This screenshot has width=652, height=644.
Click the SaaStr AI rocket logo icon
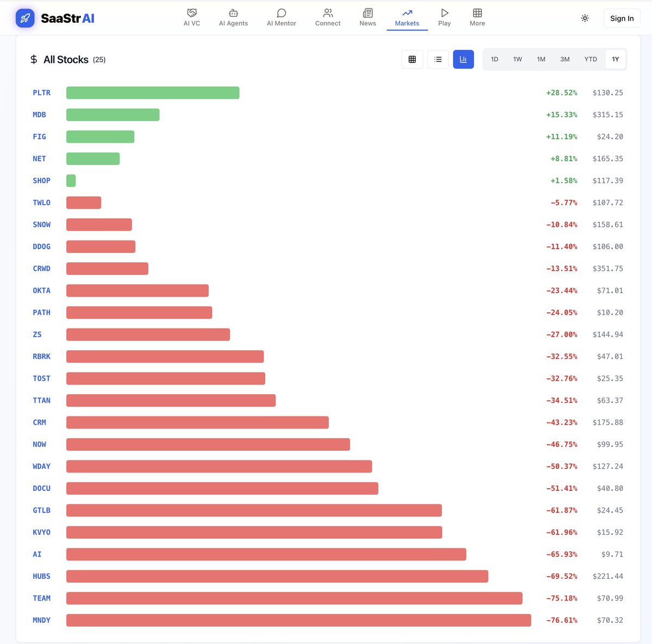tap(25, 18)
